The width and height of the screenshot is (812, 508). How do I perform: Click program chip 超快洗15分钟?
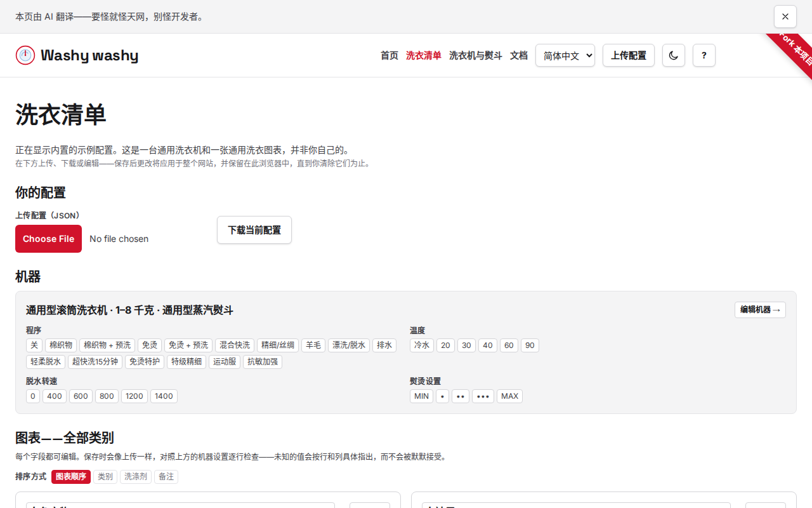point(95,362)
